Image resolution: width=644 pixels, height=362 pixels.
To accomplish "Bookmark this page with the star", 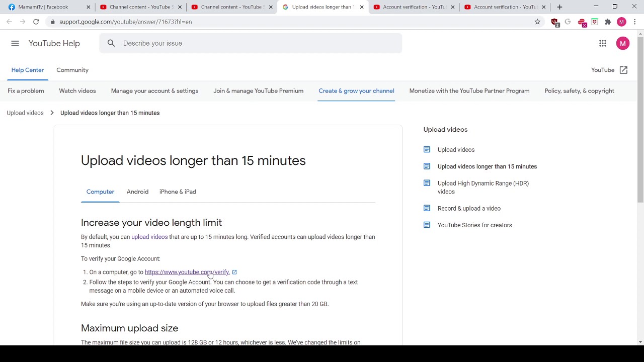I will (537, 22).
